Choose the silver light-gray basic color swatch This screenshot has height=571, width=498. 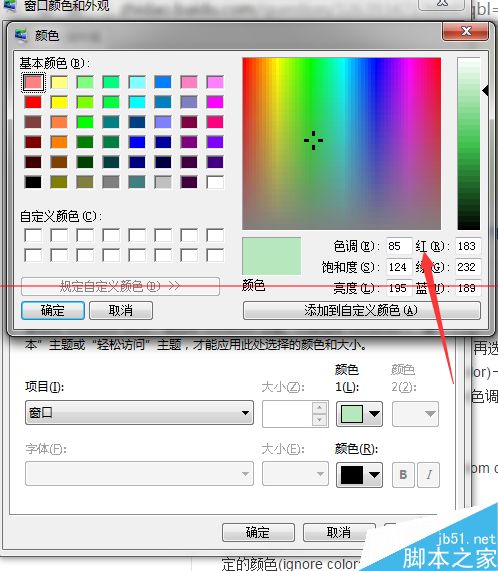[x=163, y=182]
